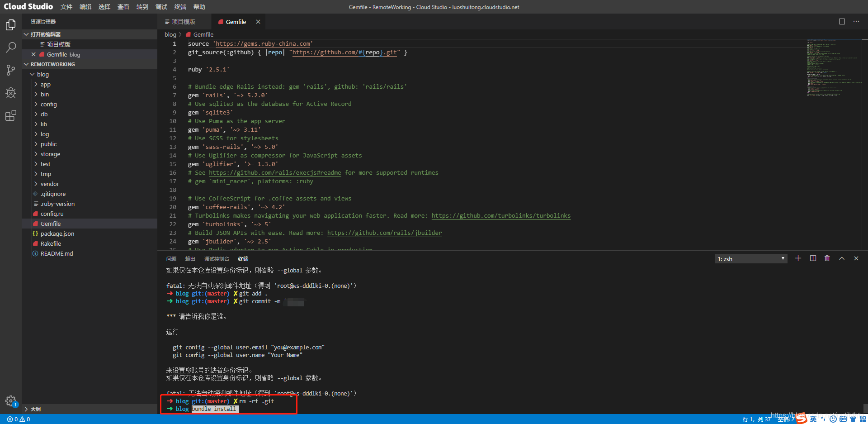Maximize the terminal panel with up chevron
The image size is (868, 424).
click(842, 258)
